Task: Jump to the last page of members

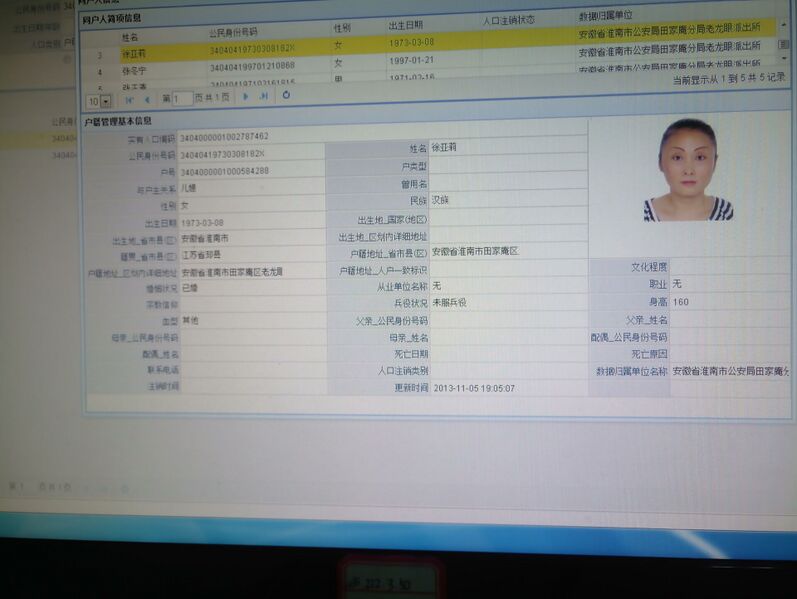Action: coord(263,96)
